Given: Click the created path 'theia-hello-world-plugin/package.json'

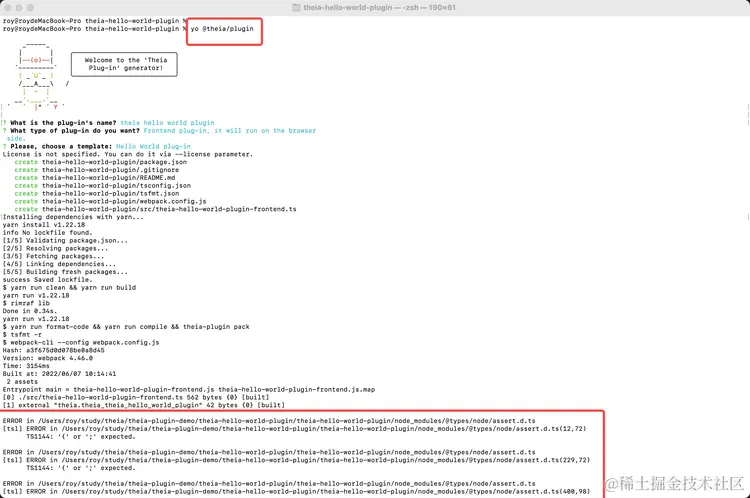Looking at the screenshot, I should (114, 162).
